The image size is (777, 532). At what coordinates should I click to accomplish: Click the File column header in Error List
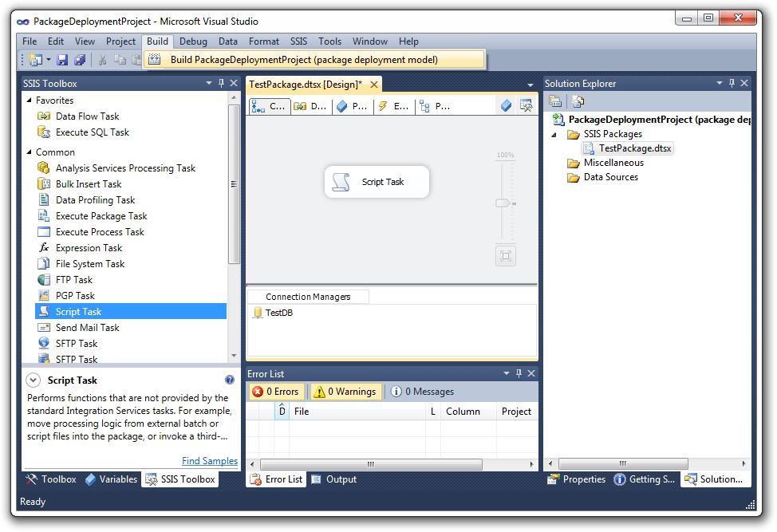pyautogui.click(x=357, y=411)
